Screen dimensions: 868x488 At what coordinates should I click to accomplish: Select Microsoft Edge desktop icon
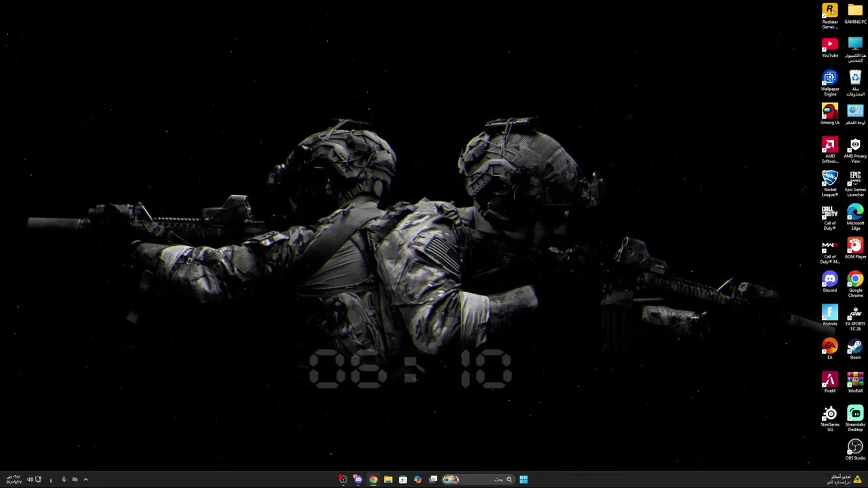[x=855, y=218]
